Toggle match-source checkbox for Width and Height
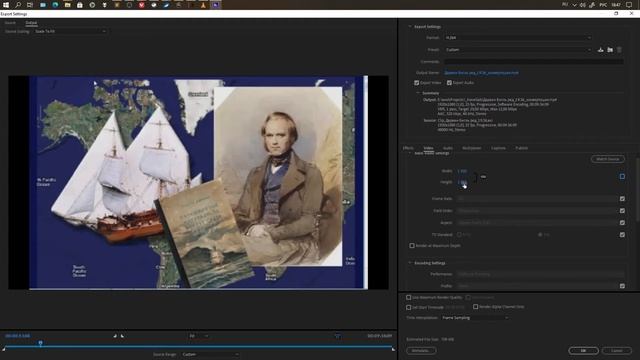Screen dimensions: 640x360 coord(622,176)
